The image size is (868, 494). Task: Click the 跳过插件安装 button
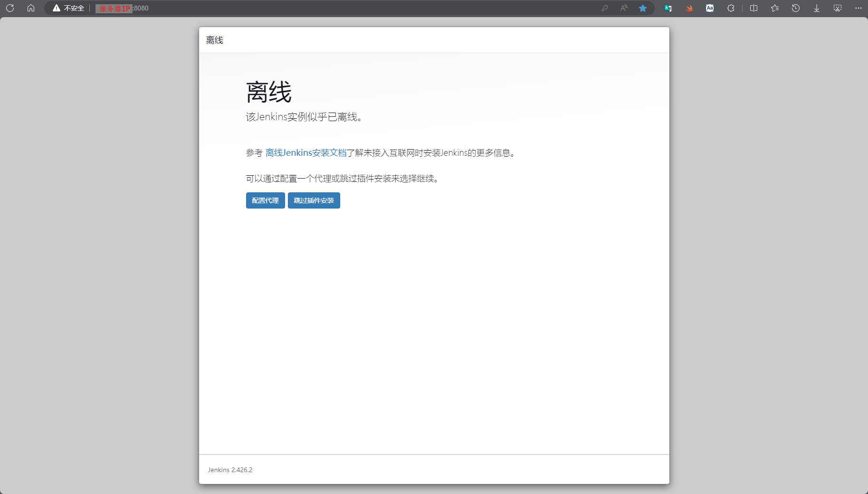tap(314, 200)
